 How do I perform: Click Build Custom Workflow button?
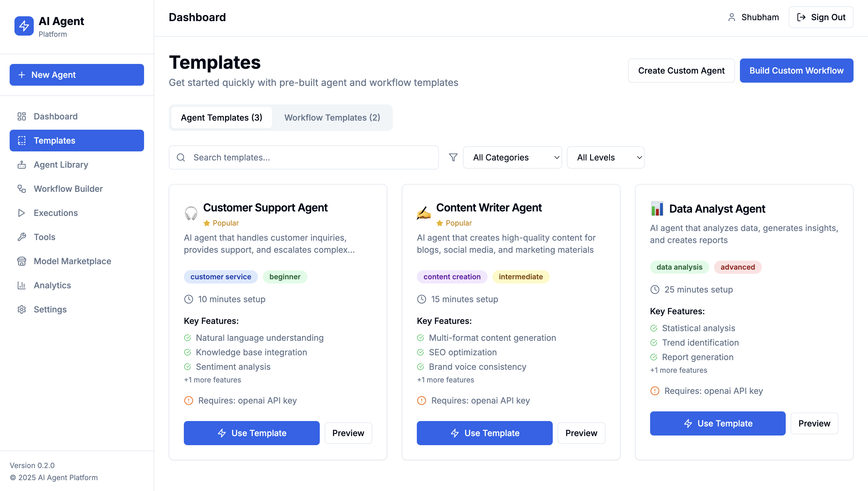[x=796, y=71]
